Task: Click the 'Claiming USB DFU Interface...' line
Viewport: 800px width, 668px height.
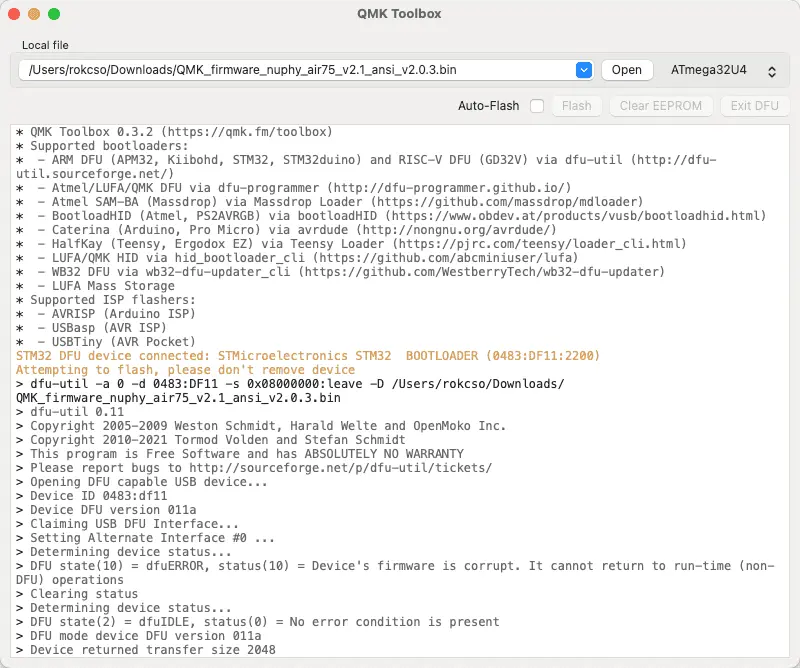Action: pos(127,524)
